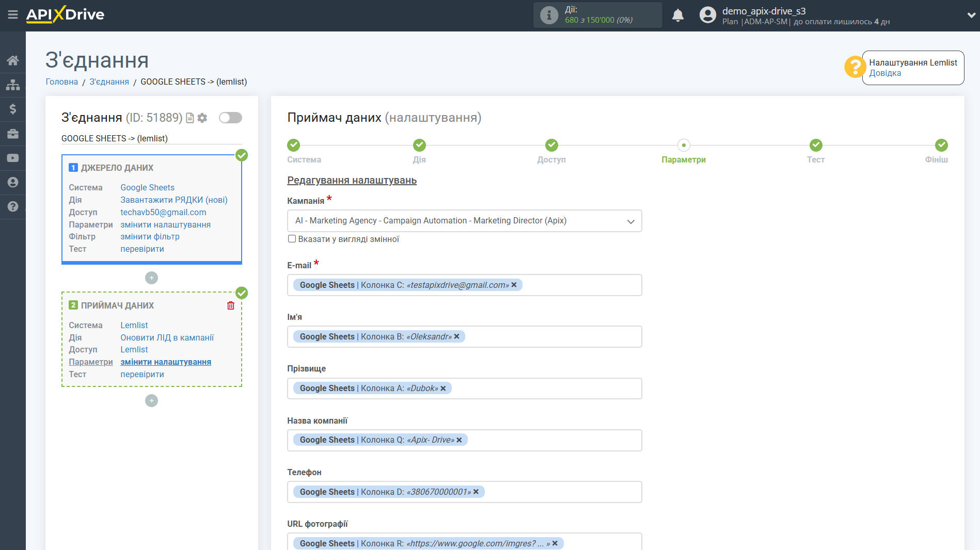Screen dimensions: 980x550
Task: Click the ДЖЕРЕЛО ДАНИХ block title
Action: coord(117,168)
